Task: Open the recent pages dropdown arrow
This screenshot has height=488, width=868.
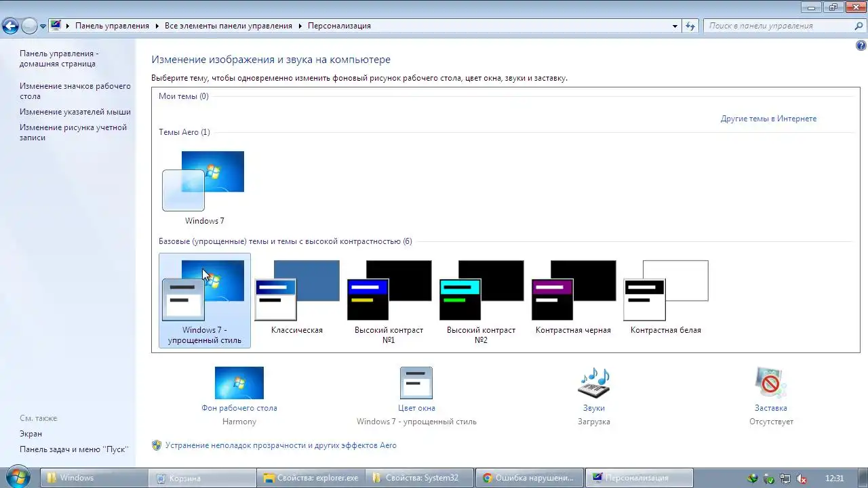Action: (x=43, y=26)
